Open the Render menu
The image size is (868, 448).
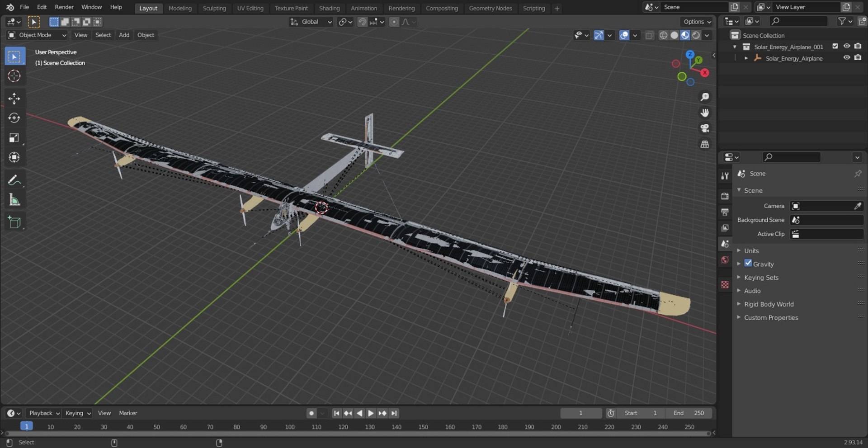(x=64, y=7)
